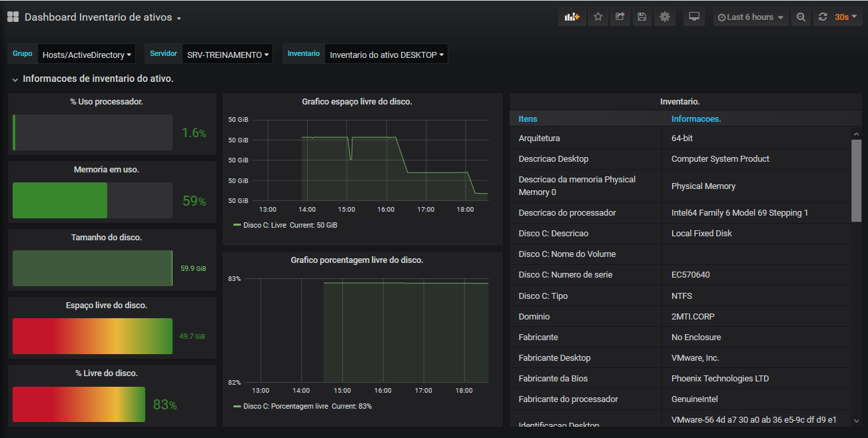Click the Grafana dashboards grid icon

(x=13, y=17)
